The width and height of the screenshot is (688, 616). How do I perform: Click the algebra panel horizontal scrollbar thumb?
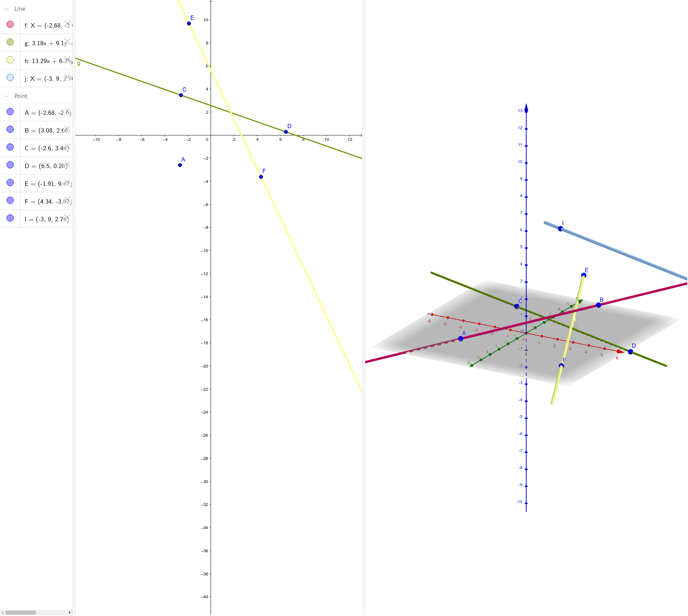pyautogui.click(x=21, y=612)
